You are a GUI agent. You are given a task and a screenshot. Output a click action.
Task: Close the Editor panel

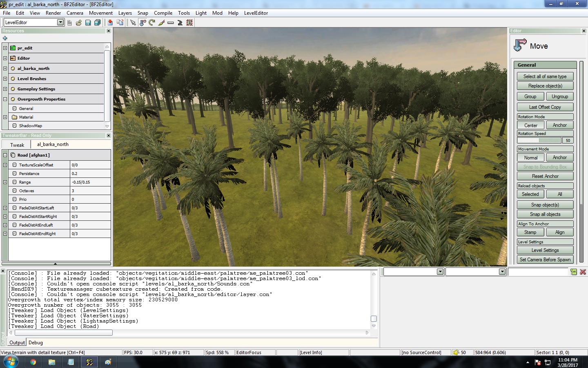[584, 31]
